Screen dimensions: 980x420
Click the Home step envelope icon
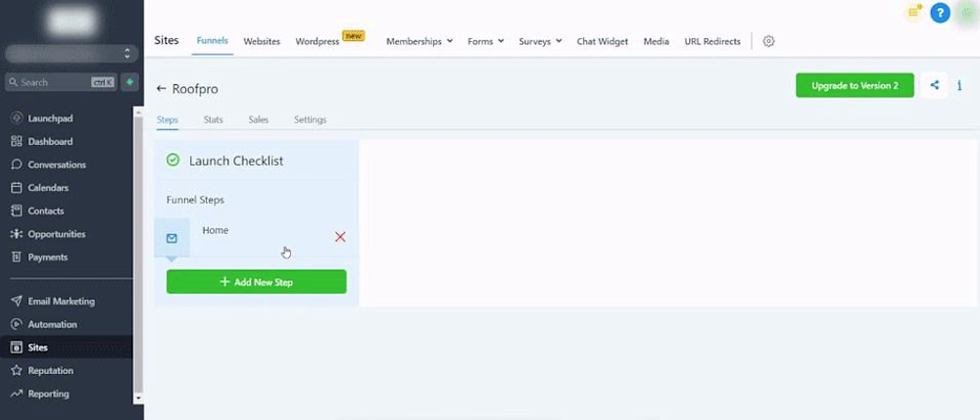click(171, 238)
